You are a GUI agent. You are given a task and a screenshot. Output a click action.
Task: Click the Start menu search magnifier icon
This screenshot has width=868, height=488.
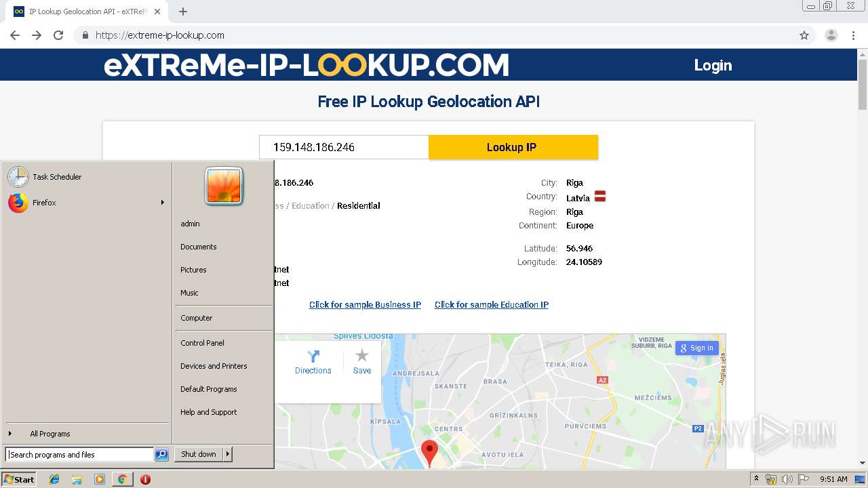pos(161,455)
